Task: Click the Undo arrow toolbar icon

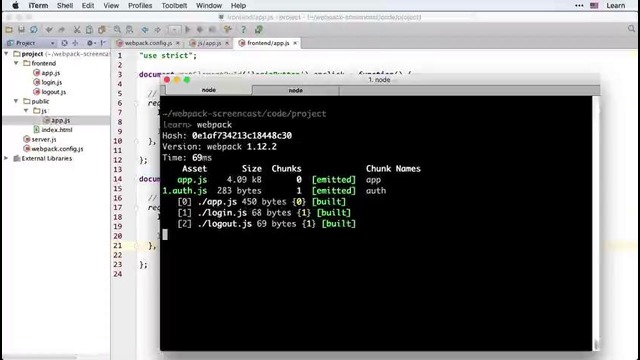Action: point(49,29)
